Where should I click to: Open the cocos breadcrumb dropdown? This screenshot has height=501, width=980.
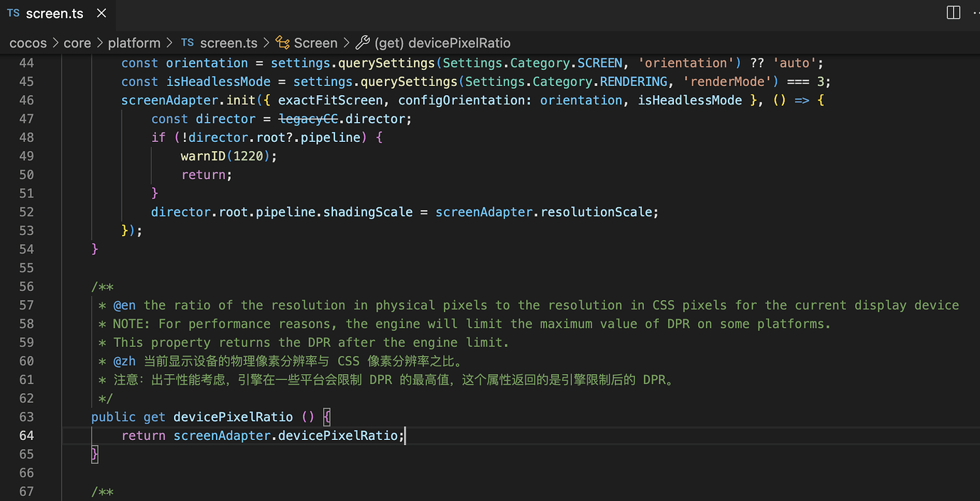pos(28,43)
